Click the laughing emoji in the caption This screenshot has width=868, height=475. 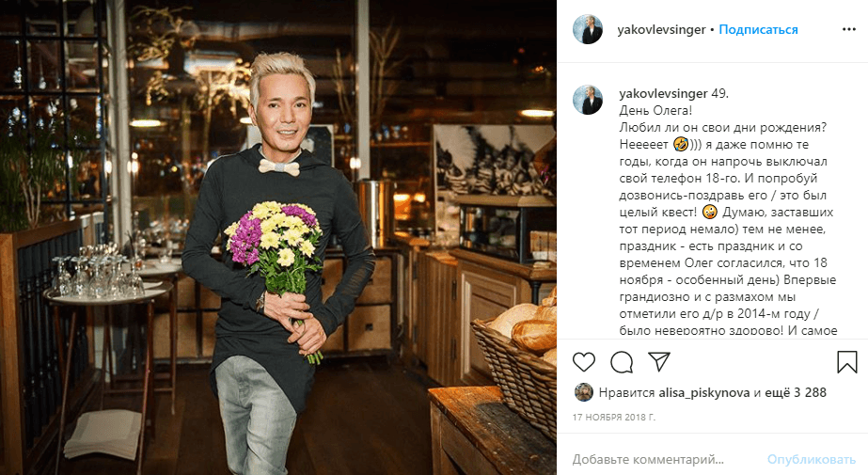click(680, 145)
